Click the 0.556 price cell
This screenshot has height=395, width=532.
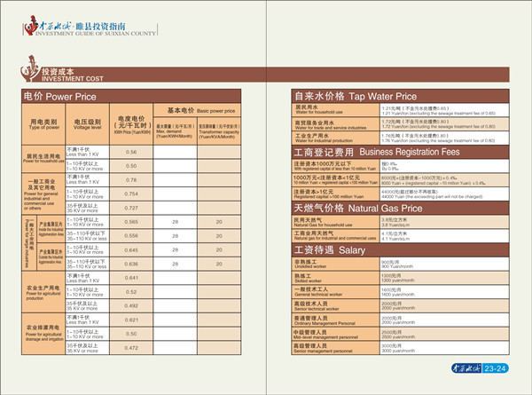131,236
